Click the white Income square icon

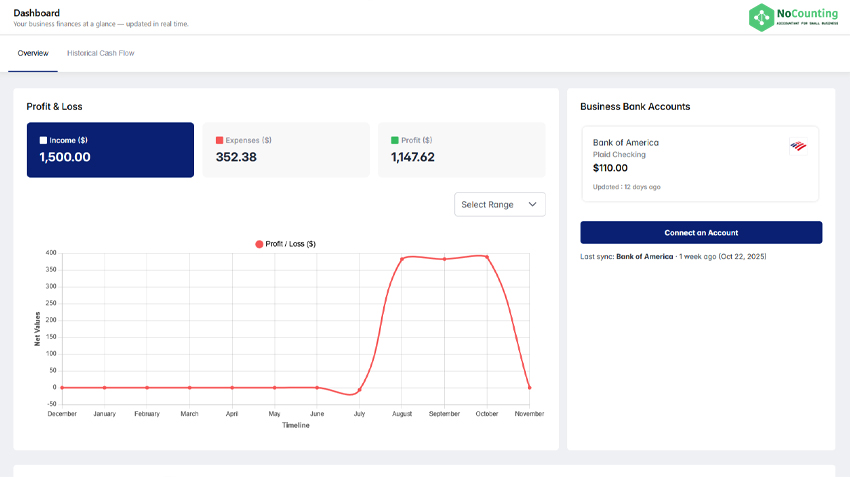[x=43, y=141]
